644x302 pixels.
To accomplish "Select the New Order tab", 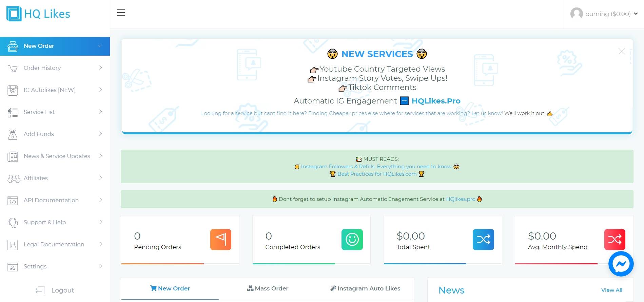I will (x=170, y=288).
